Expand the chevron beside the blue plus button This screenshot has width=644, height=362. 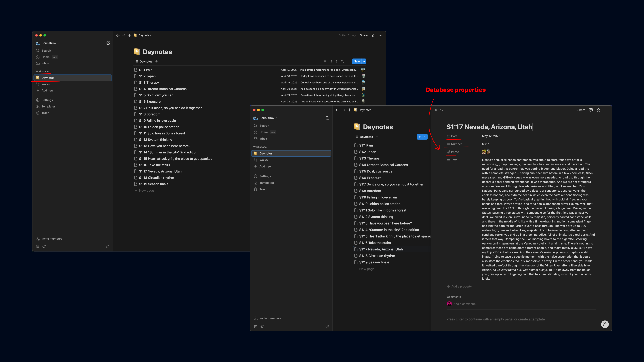[x=425, y=137]
